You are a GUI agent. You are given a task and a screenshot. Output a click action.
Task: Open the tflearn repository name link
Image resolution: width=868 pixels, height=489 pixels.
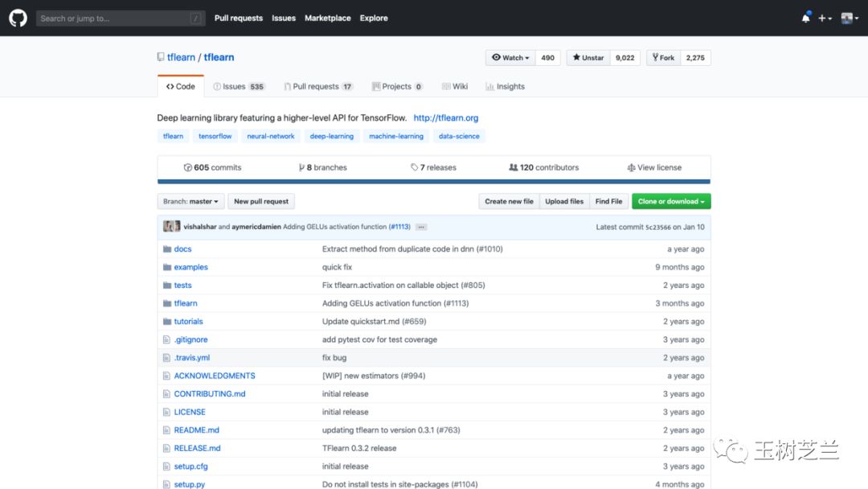pos(219,57)
